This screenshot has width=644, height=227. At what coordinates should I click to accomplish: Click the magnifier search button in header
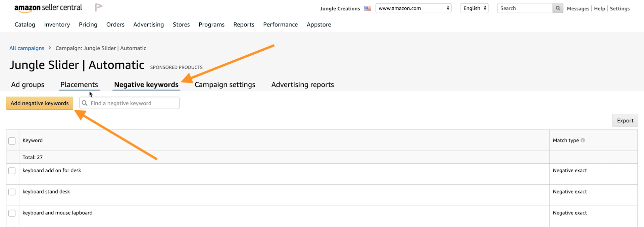click(558, 8)
